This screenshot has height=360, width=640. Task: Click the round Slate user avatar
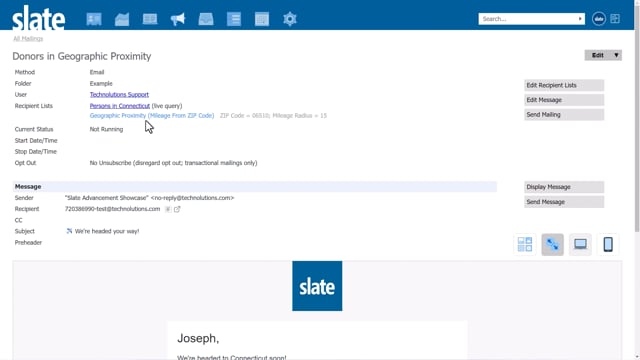[x=599, y=19]
